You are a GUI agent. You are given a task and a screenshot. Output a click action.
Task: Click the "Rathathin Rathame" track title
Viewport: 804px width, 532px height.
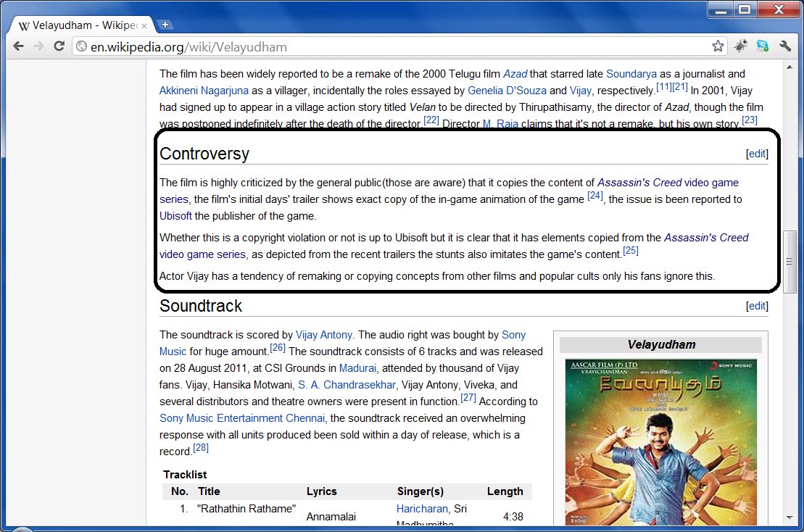(246, 509)
